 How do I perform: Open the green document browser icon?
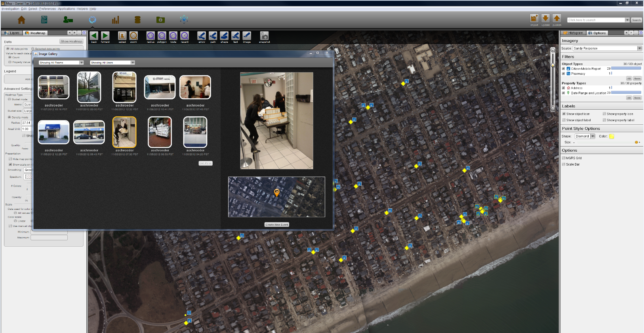(x=44, y=19)
